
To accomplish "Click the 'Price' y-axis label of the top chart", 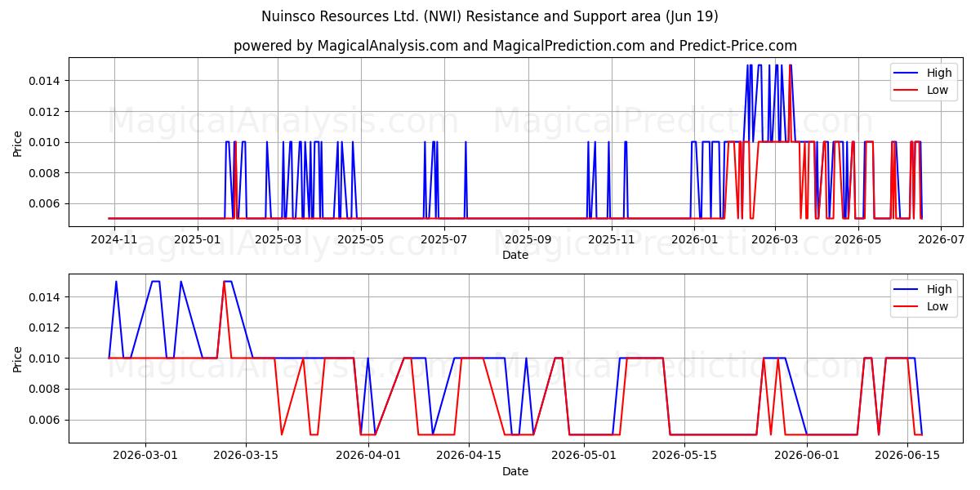I will (18, 142).
